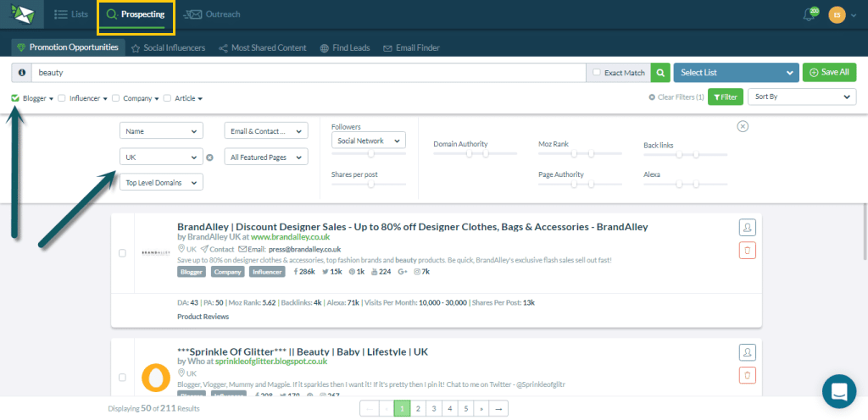Viewport: 868px width, 420px height.
Task: Go to results page 2
Action: [x=418, y=409]
